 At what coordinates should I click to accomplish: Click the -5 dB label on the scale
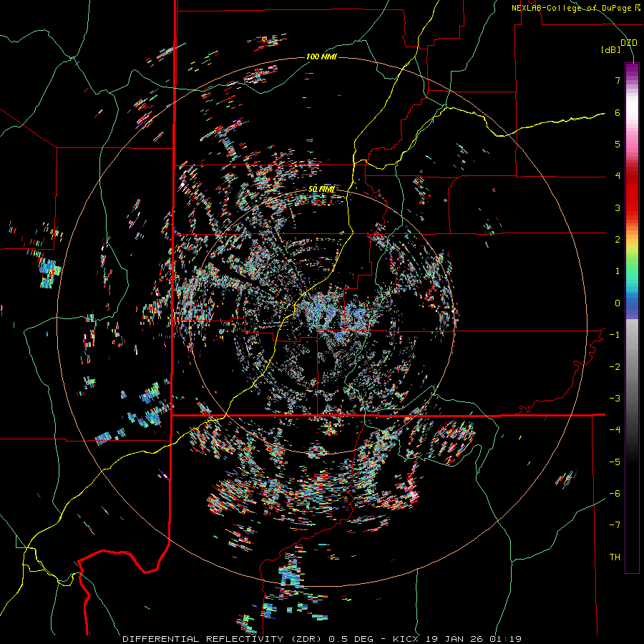pyautogui.click(x=615, y=462)
